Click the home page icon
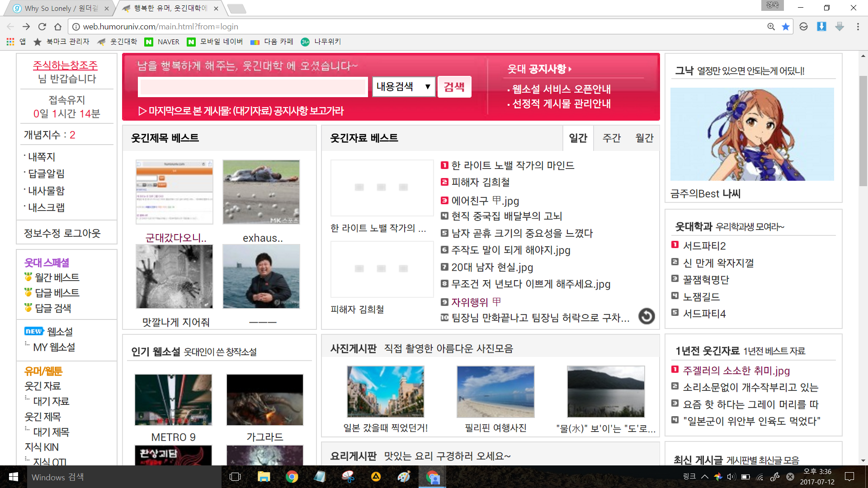This screenshot has height=488, width=868. coord(58,27)
